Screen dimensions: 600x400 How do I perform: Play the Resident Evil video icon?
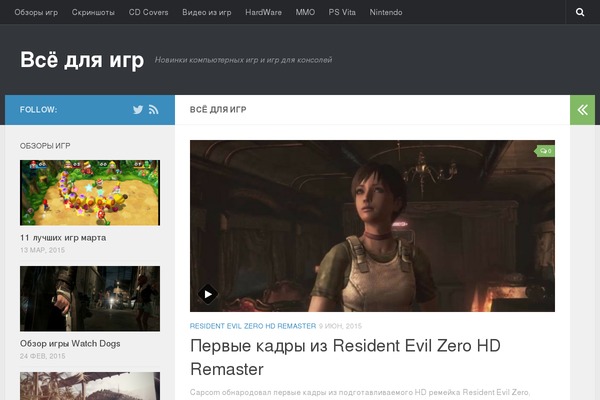pos(208,294)
